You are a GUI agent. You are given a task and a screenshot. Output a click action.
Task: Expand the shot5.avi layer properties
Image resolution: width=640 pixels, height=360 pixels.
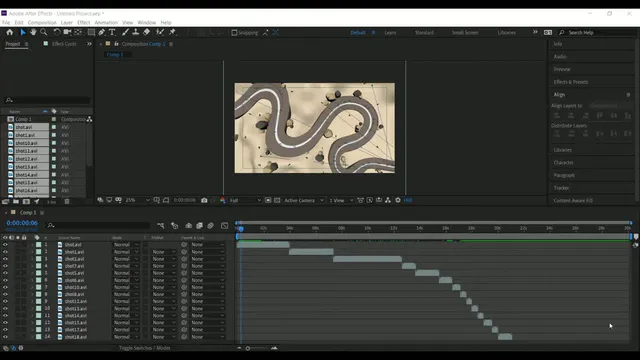click(x=32, y=273)
